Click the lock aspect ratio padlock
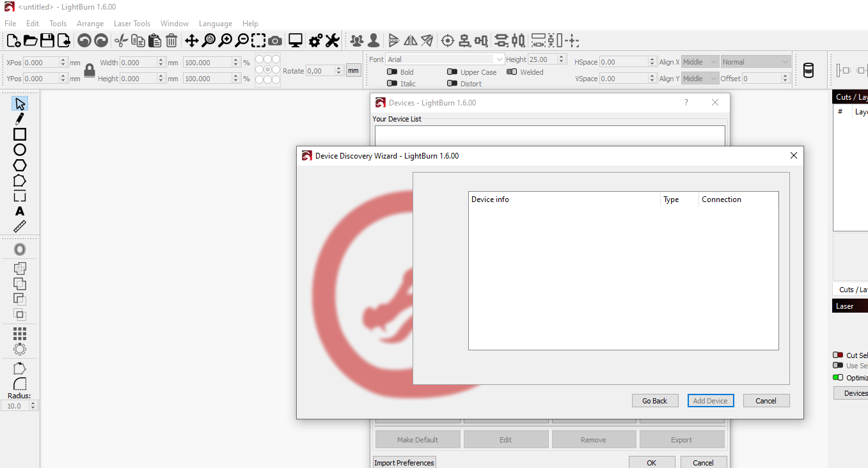Screen dimensions: 868x468 point(90,70)
